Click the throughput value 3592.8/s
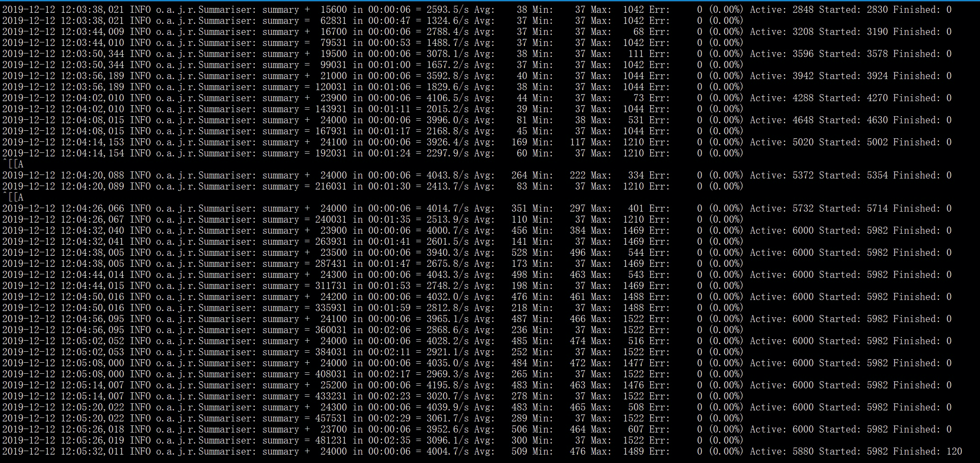 [x=447, y=76]
